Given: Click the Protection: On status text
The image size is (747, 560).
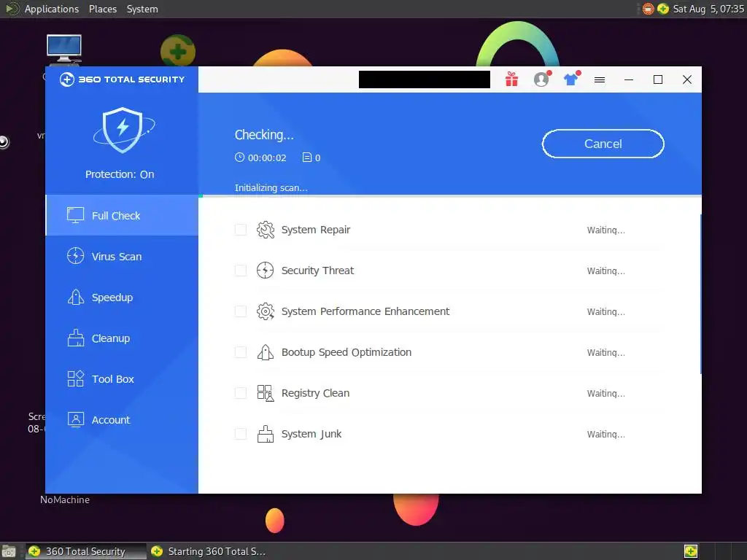Looking at the screenshot, I should [x=120, y=174].
